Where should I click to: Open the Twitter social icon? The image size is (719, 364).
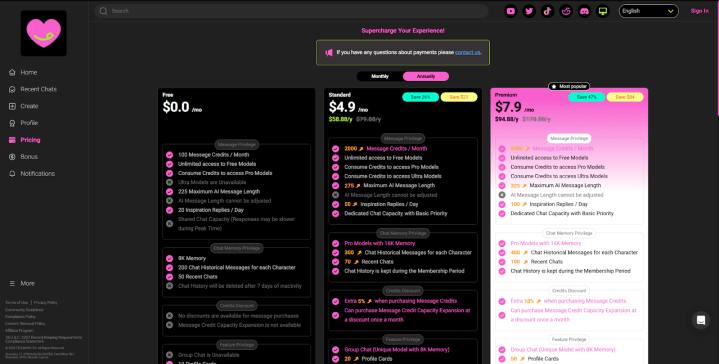click(529, 11)
